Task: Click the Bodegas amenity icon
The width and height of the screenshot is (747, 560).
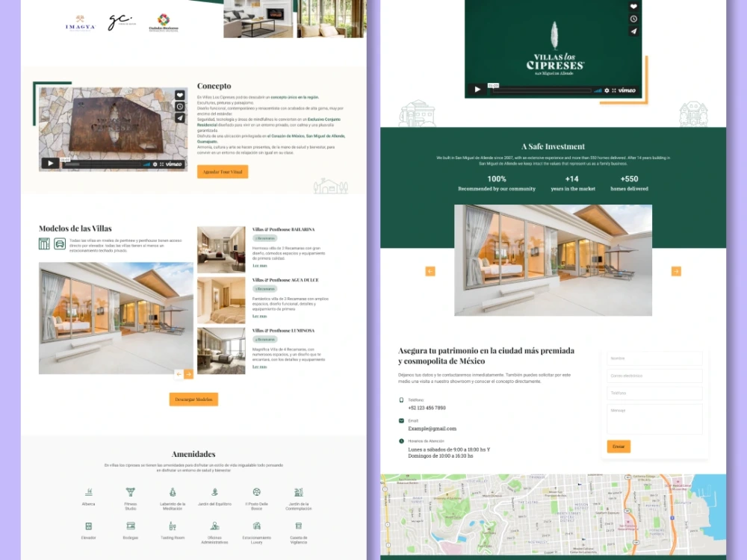Action: pyautogui.click(x=131, y=526)
